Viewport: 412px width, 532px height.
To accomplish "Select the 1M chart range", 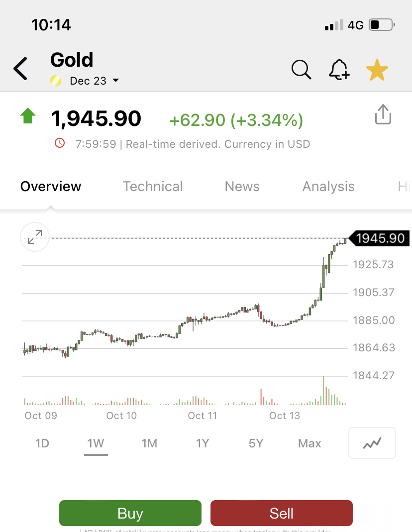I will click(x=149, y=443).
